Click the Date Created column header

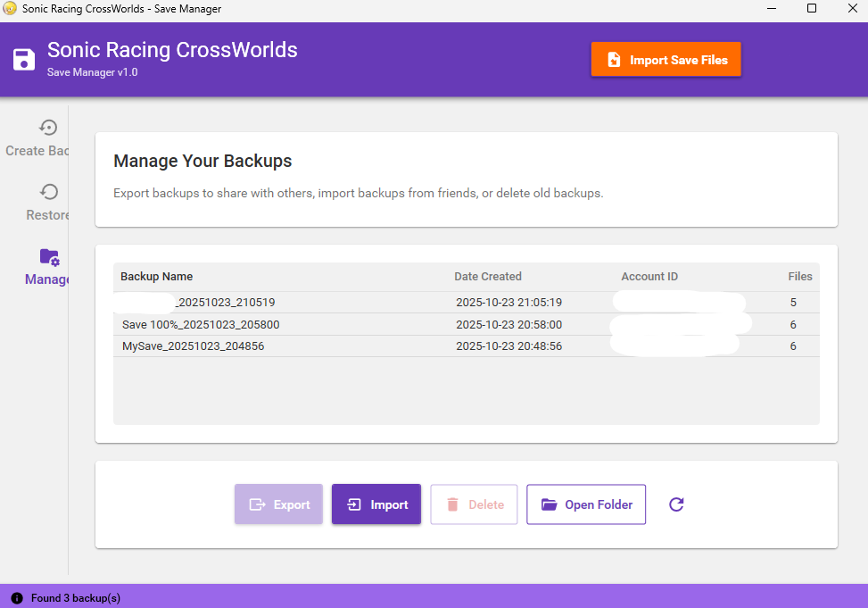488,276
